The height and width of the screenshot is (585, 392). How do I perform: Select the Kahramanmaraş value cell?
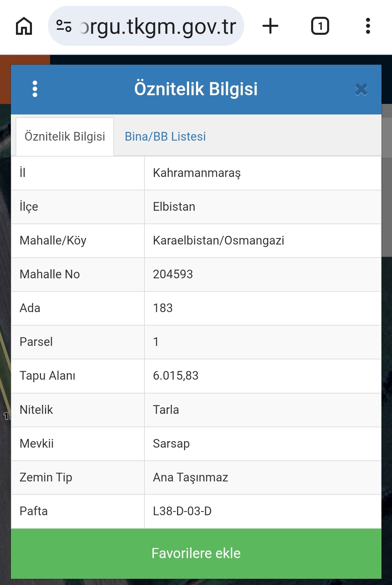[x=263, y=173]
